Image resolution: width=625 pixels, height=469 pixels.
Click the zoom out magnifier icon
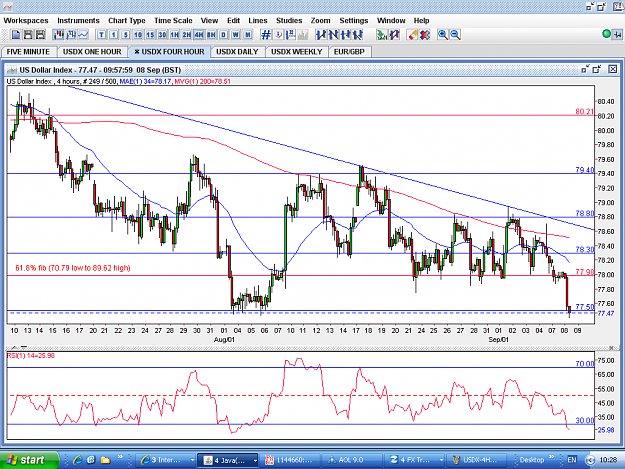click(455, 35)
